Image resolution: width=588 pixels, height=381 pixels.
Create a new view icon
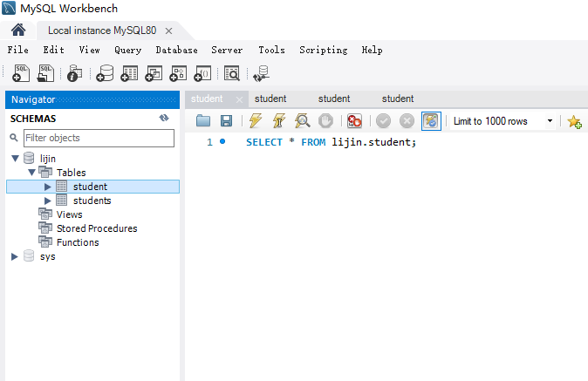[154, 73]
